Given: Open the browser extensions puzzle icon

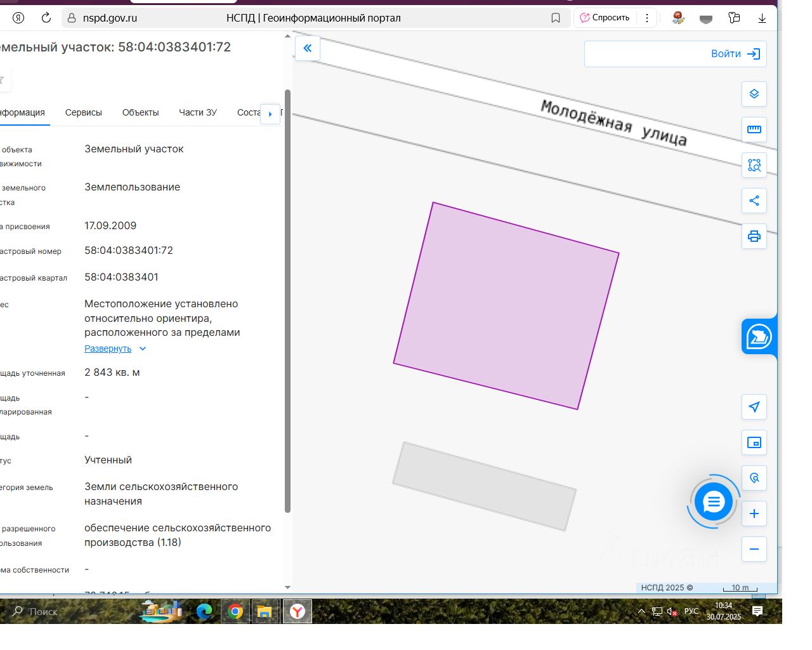Looking at the screenshot, I should coord(734,18).
